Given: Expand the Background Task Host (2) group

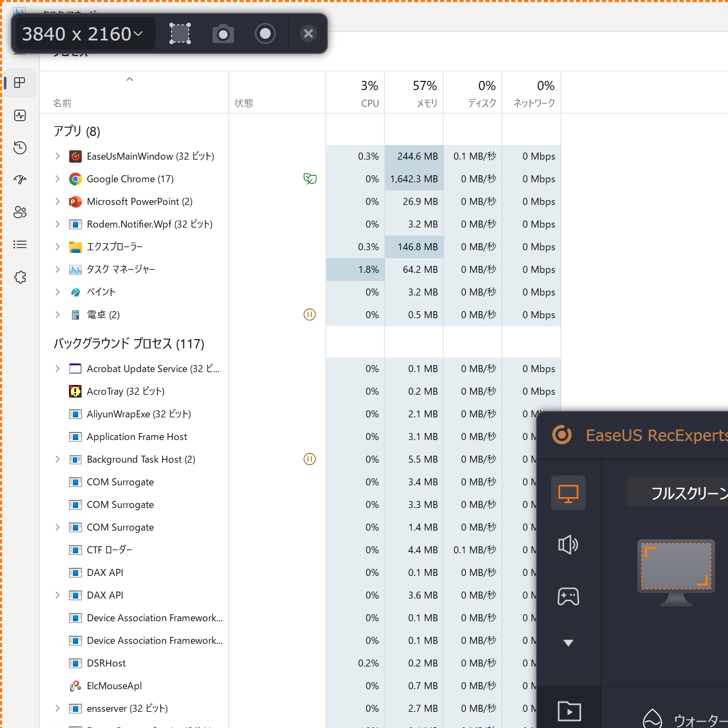Looking at the screenshot, I should tap(58, 459).
